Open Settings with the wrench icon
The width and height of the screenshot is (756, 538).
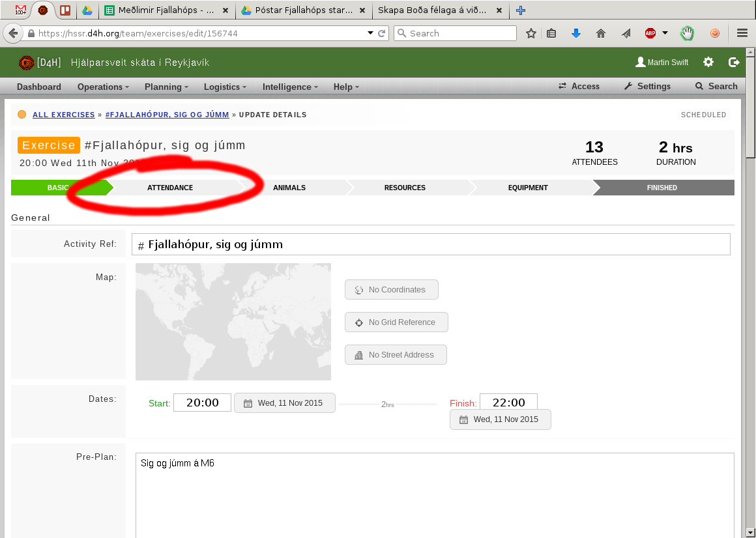pyautogui.click(x=647, y=86)
